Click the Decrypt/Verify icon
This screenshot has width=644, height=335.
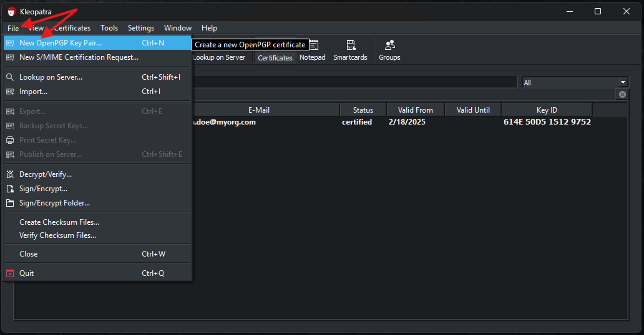tap(10, 174)
